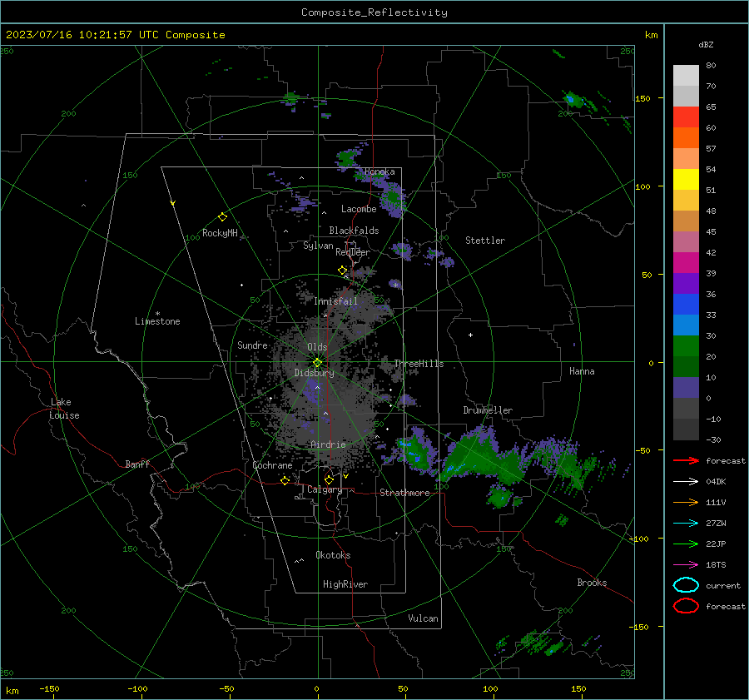Click the cyan 'current' ellipse legend icon

(x=686, y=585)
